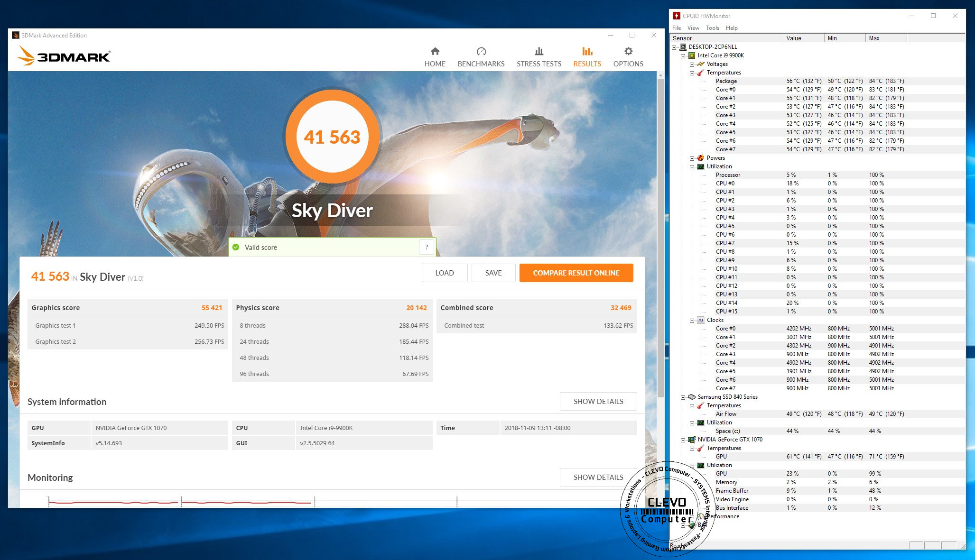Viewport: 975px width, 560px height.
Task: Open the Help menu in HWMonitor
Action: coord(732,28)
